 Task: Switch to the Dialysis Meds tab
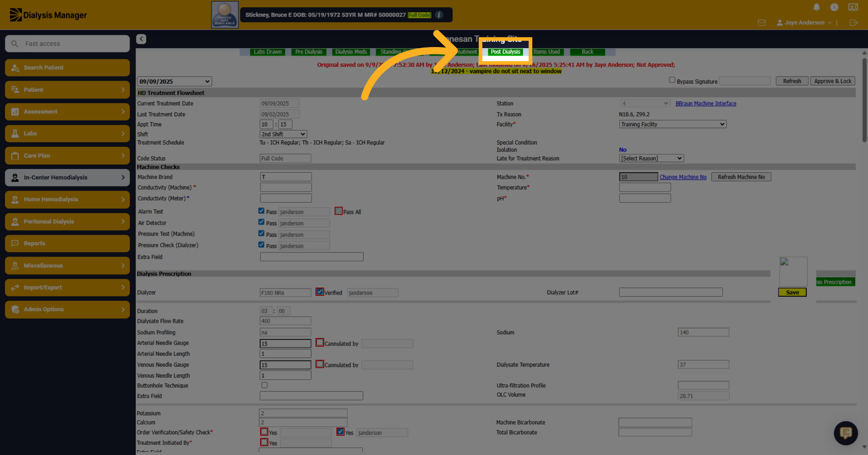pos(351,52)
